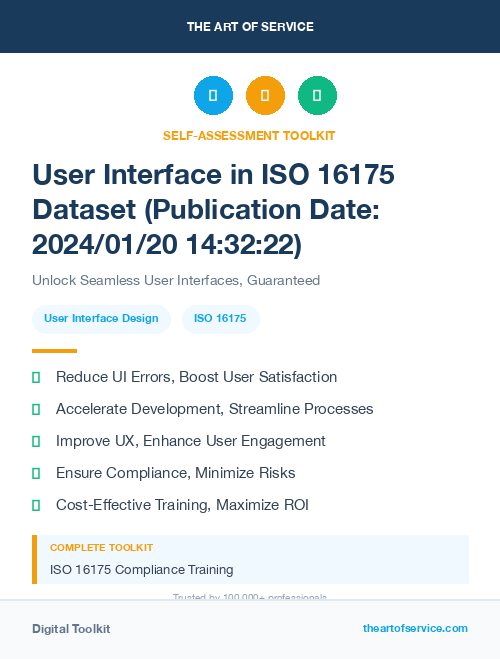The image size is (500, 659).
Task: Click Reduce UI Errors, Boost User Satisfaction
Action: (197, 377)
